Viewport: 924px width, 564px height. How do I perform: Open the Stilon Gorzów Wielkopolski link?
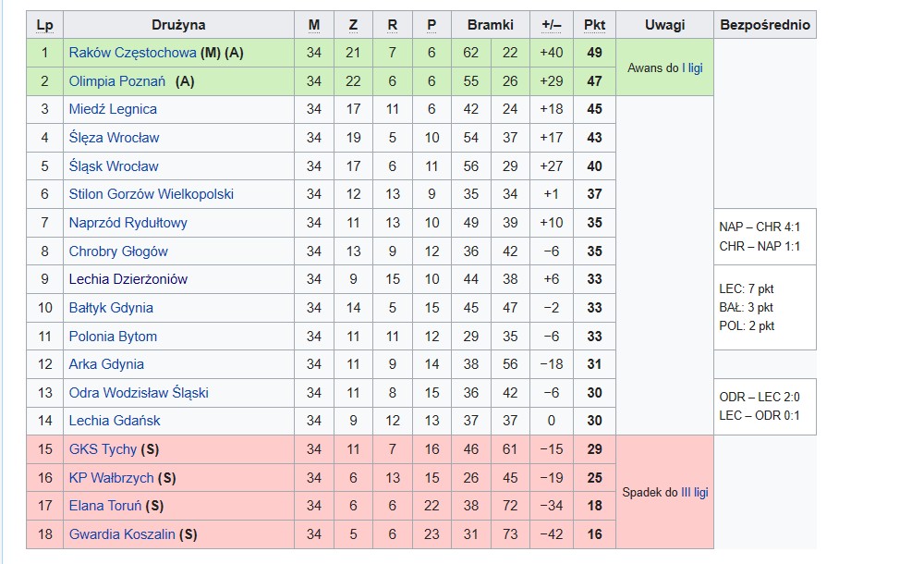click(152, 194)
